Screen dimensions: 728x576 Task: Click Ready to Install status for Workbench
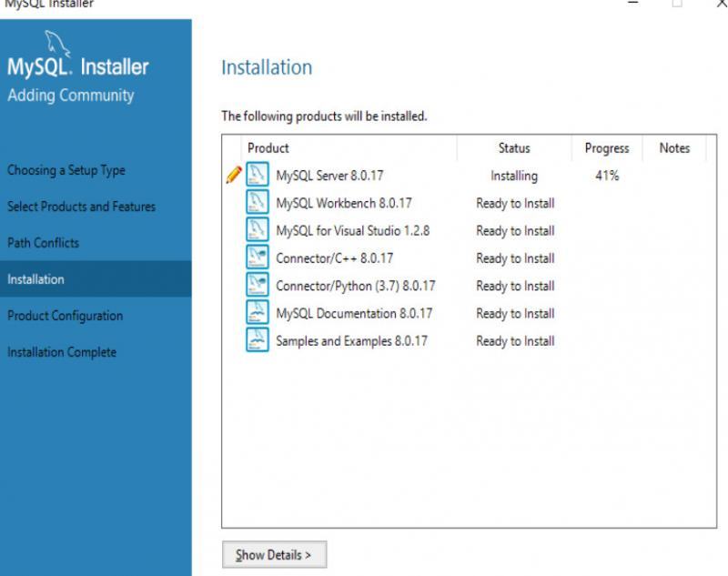click(515, 203)
